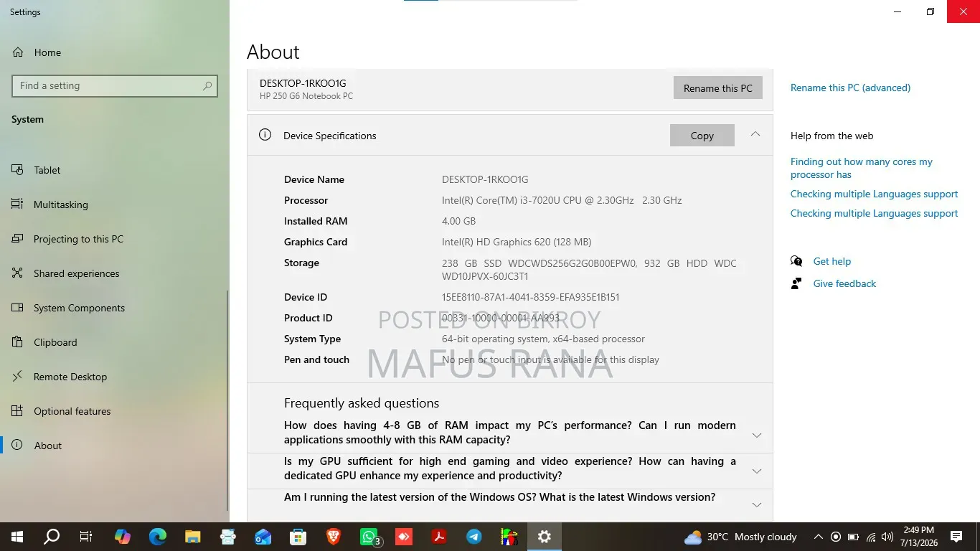Screen dimensions: 980x551
Task: Open the volume control in tray
Action: coord(888,537)
